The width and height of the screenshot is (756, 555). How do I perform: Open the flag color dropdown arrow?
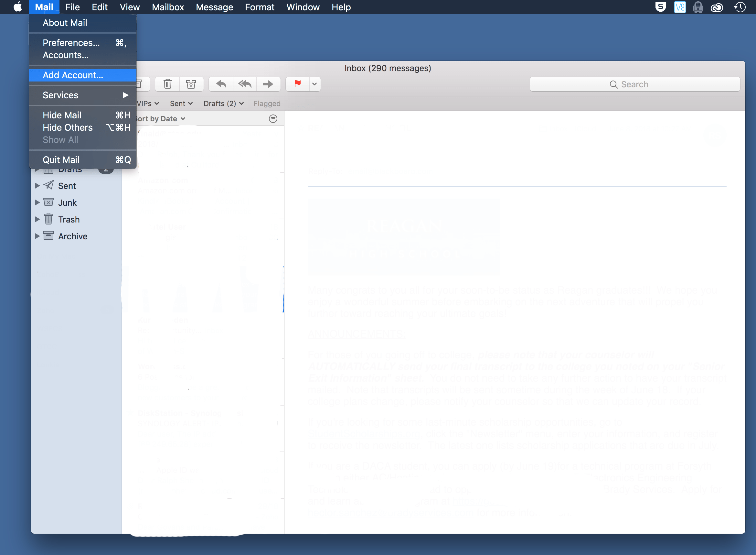[x=314, y=84]
